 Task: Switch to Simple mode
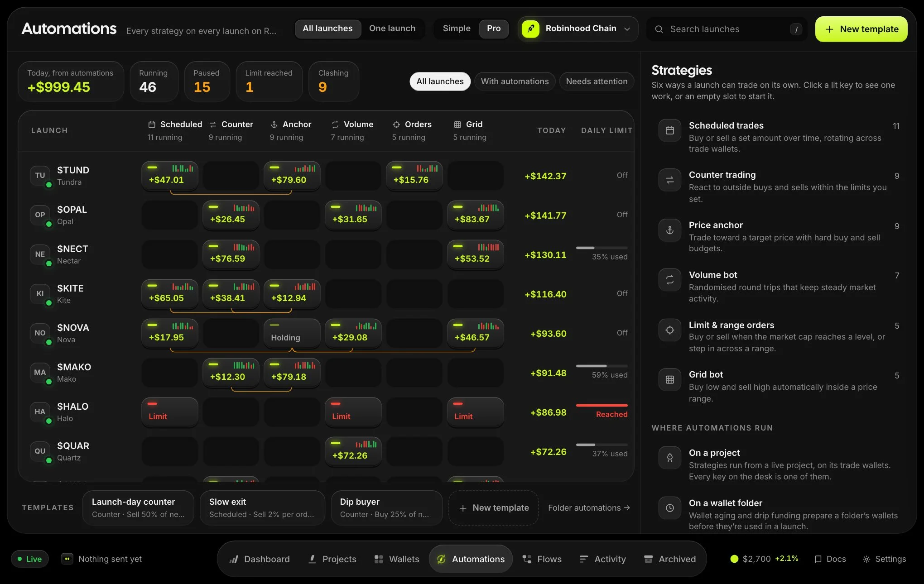(x=456, y=29)
